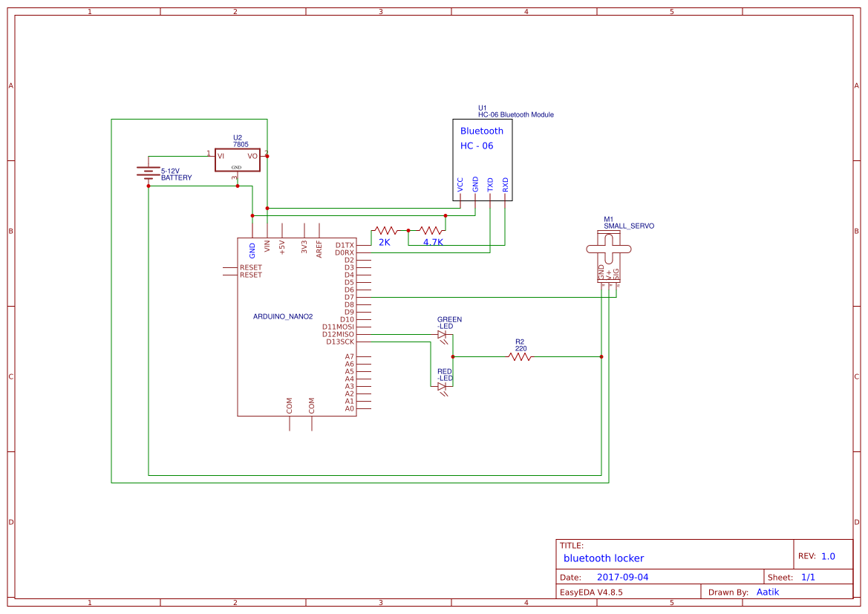Click the 'HC - 06' text in module
The height and width of the screenshot is (614, 868).
pyautogui.click(x=477, y=146)
